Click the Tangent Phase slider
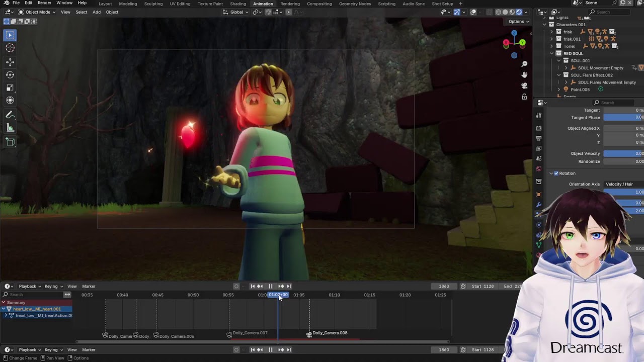644x362 pixels. (x=624, y=117)
